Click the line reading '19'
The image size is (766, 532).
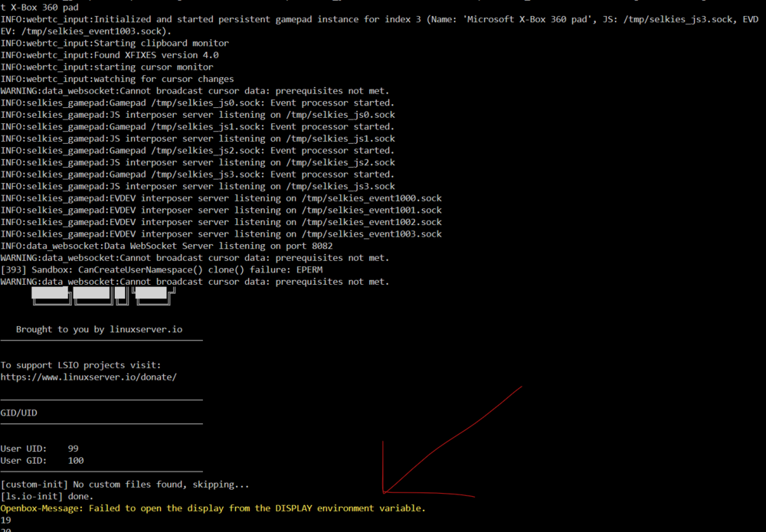click(5, 521)
